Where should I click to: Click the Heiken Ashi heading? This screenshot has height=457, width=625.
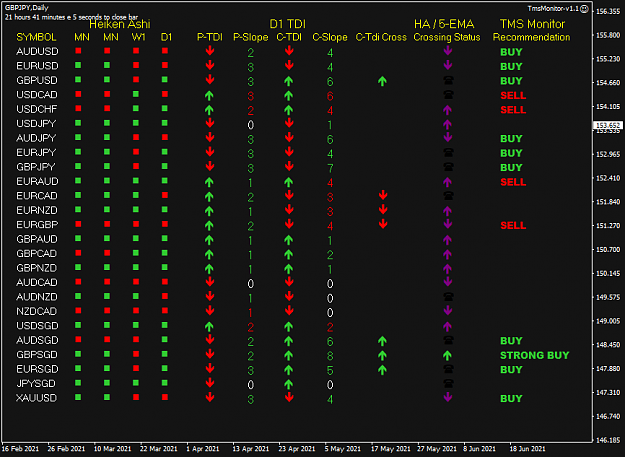(120, 24)
